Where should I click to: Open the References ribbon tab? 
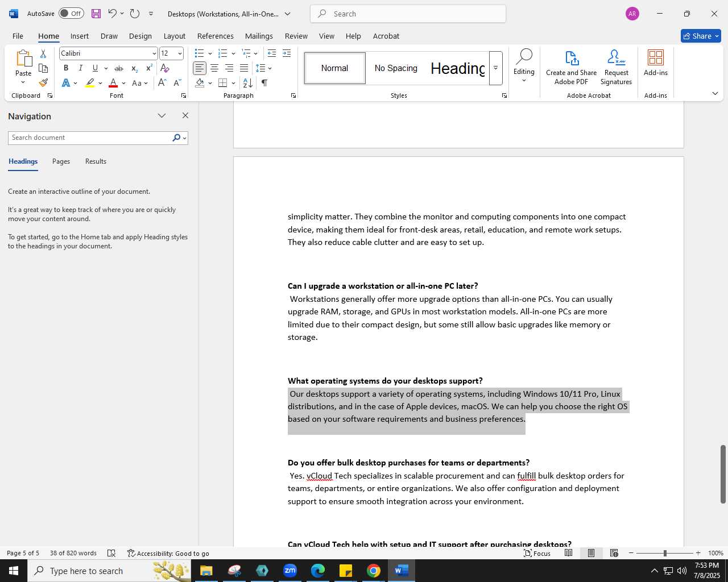pyautogui.click(x=215, y=36)
